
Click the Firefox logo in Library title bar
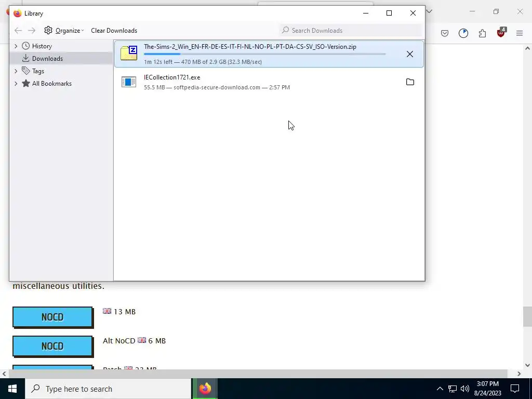pos(17,13)
